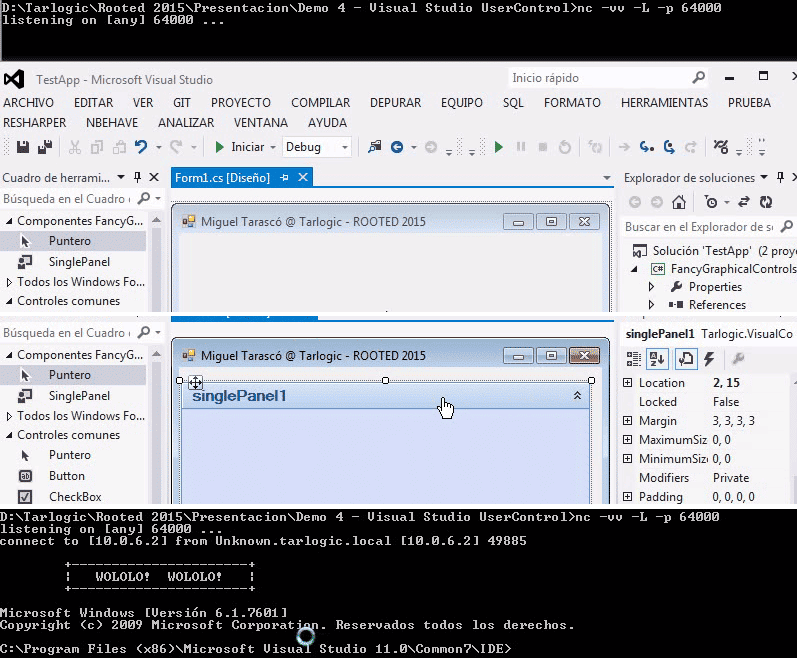Viewport: 797px width, 658px height.
Task: Open the document tabs overflow dropdown
Action: point(606,178)
